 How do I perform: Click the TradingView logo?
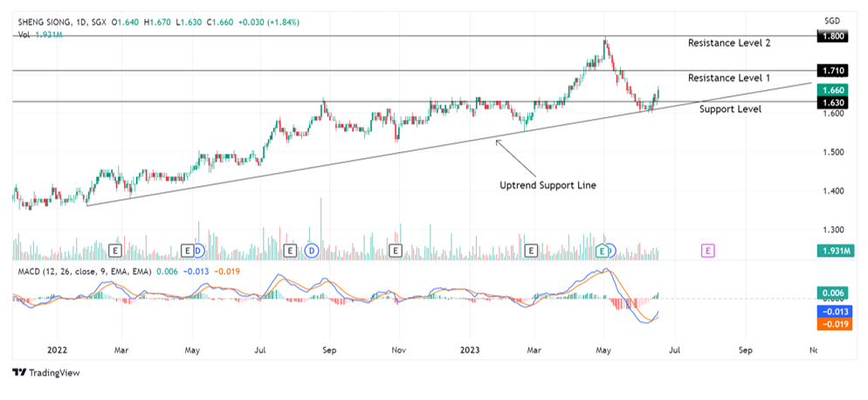[46, 372]
